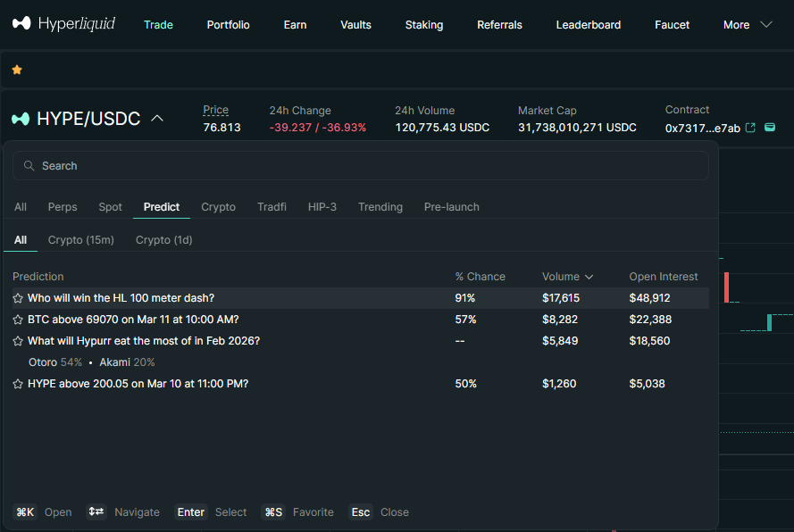Click the navigate arrows shortcut icon
This screenshot has width=794, height=532.
(96, 511)
